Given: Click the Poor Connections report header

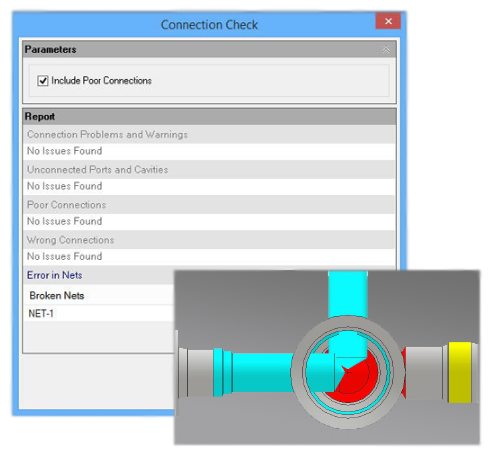Looking at the screenshot, I should point(209,205).
